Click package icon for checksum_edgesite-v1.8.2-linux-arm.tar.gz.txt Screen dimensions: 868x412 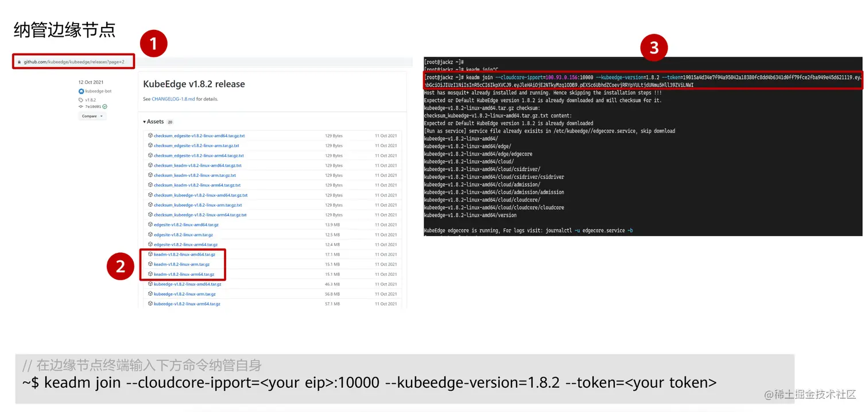[150, 145]
